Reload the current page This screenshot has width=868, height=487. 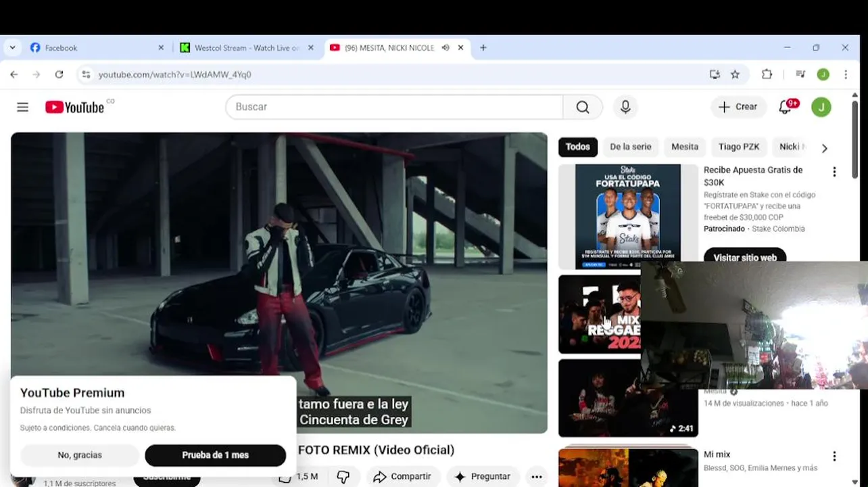59,74
